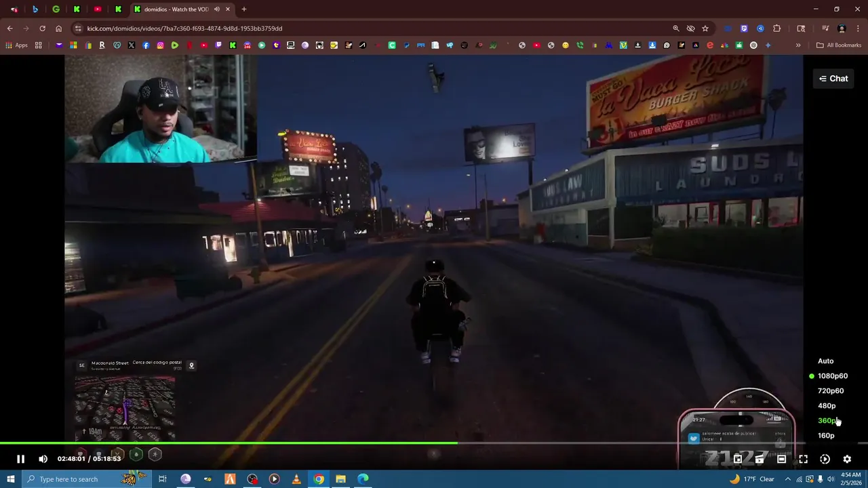
Task: Open Task View on the taskbar
Action: point(163,479)
